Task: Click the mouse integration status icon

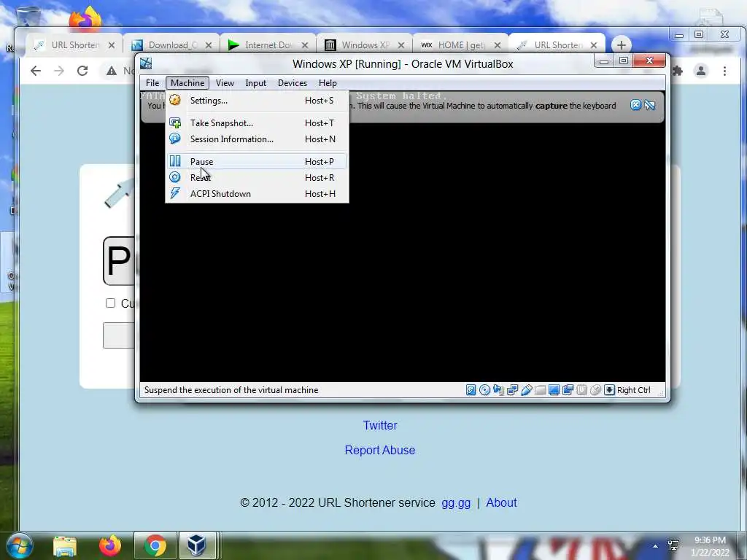Action: (595, 390)
